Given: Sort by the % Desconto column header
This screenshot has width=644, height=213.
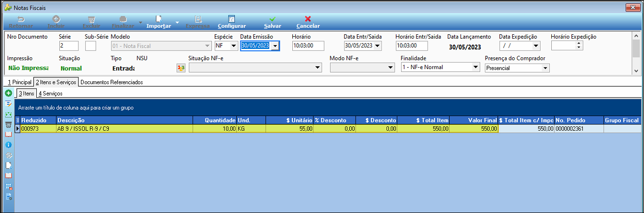Looking at the screenshot, I should (335, 120).
